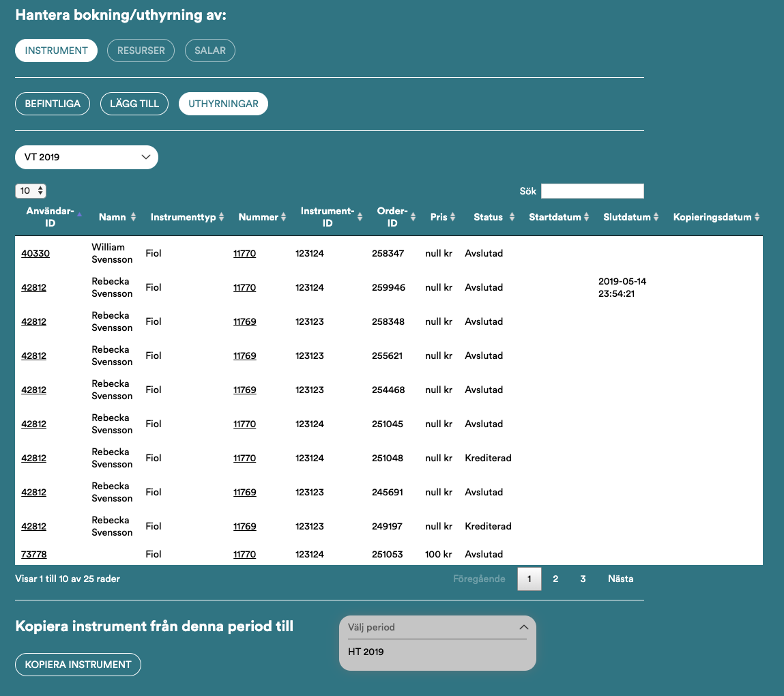Sort by Nummer column icon
The width and height of the screenshot is (784, 696).
point(283,217)
